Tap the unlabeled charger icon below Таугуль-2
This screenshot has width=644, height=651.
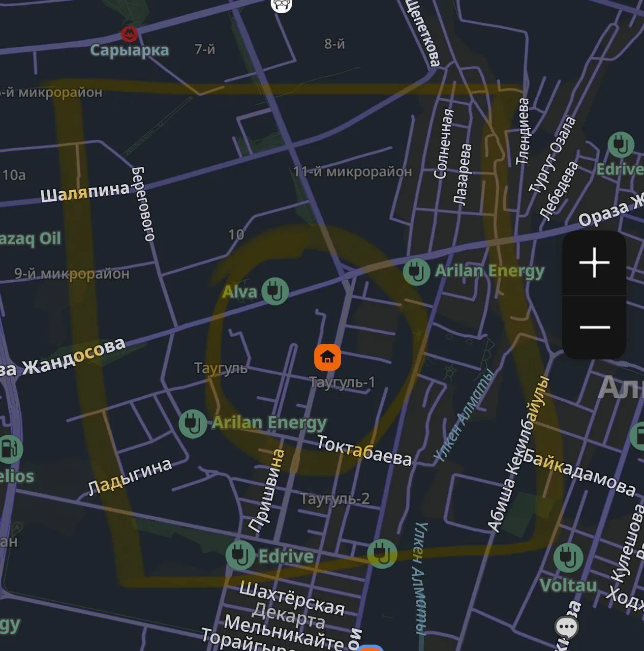tap(382, 553)
